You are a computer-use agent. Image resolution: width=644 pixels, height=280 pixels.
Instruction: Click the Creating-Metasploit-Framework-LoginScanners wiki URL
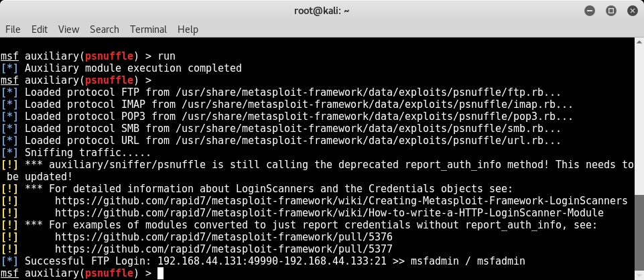[x=341, y=201]
